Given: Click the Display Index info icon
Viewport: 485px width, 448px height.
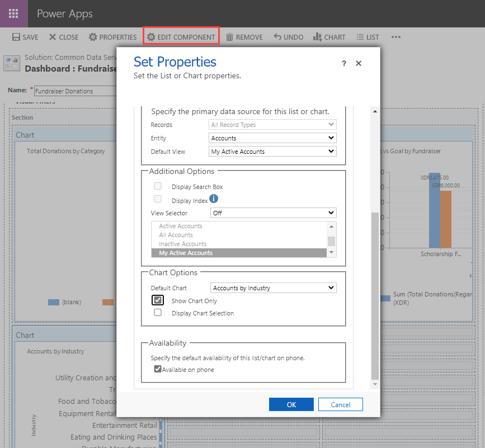Looking at the screenshot, I should click(214, 199).
